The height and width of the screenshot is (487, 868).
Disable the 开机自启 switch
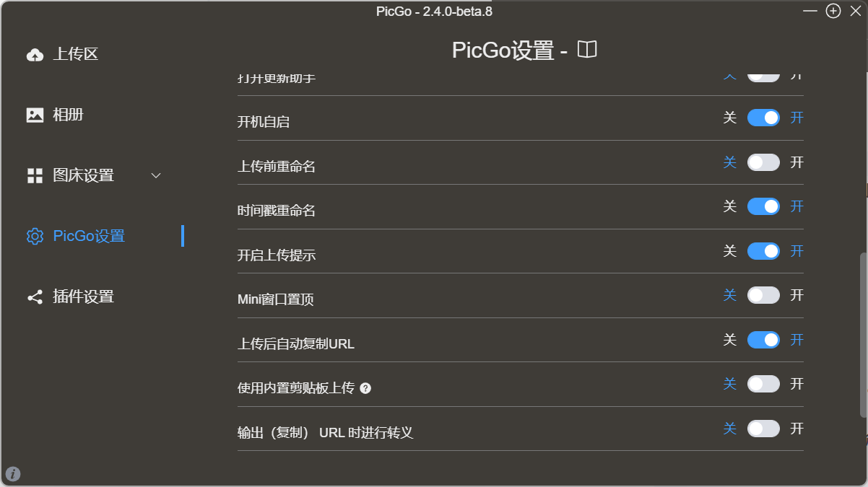pos(763,118)
